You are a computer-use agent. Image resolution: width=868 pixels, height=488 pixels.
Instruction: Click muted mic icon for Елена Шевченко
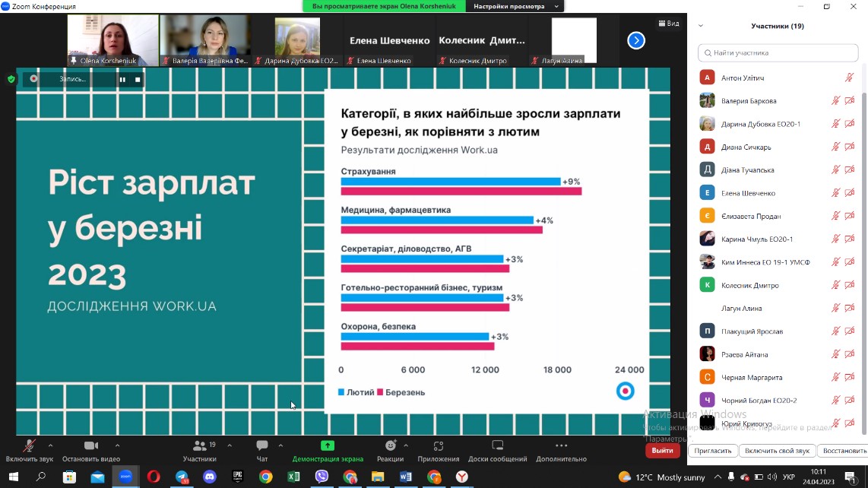(836, 193)
